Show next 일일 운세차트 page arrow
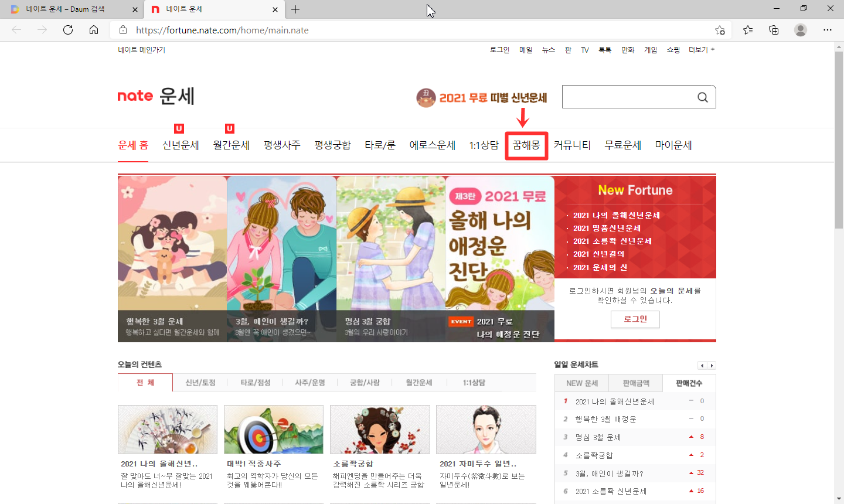Image resolution: width=844 pixels, height=504 pixels. click(712, 366)
